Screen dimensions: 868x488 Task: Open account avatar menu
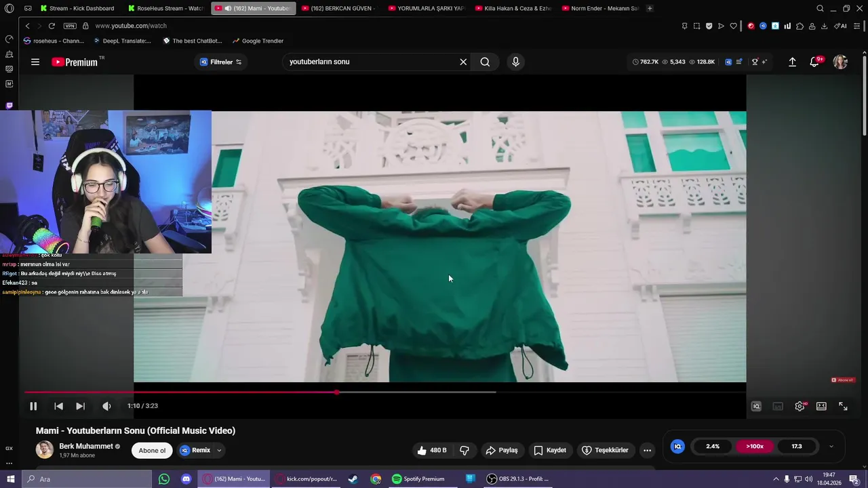coord(840,62)
